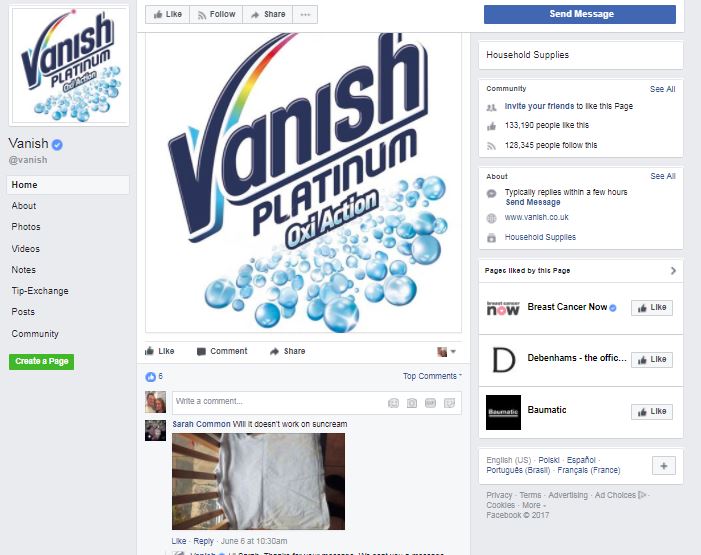Screen dimensions: 701x555
Task: Like the Baumatic page
Action: (x=652, y=411)
